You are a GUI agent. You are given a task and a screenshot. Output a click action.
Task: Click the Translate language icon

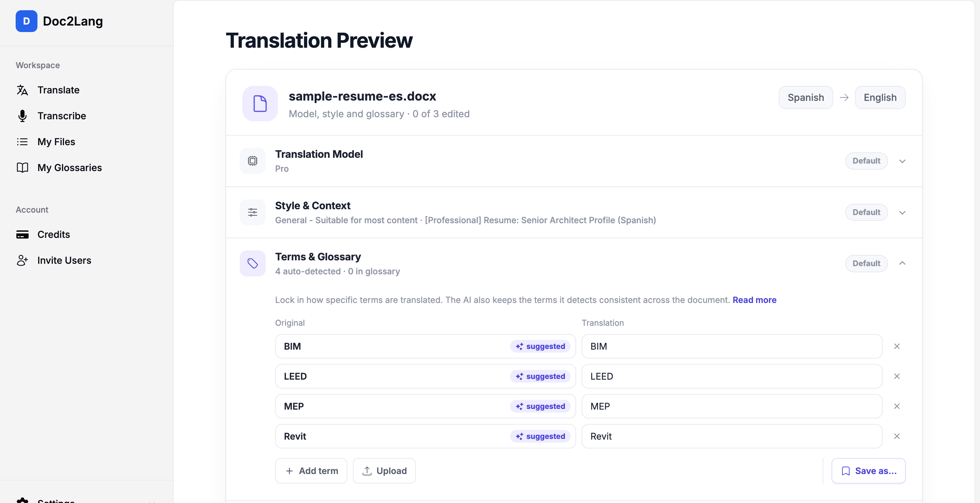[22, 90]
